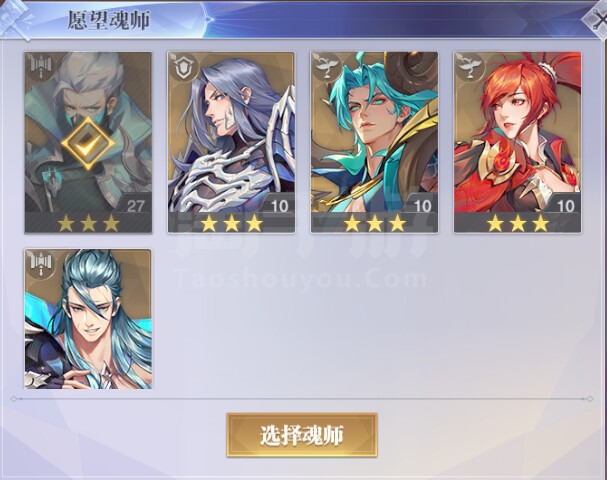The width and height of the screenshot is (607, 480).
Task: Click level 10 badge on purple-haired card
Action: 278,205
